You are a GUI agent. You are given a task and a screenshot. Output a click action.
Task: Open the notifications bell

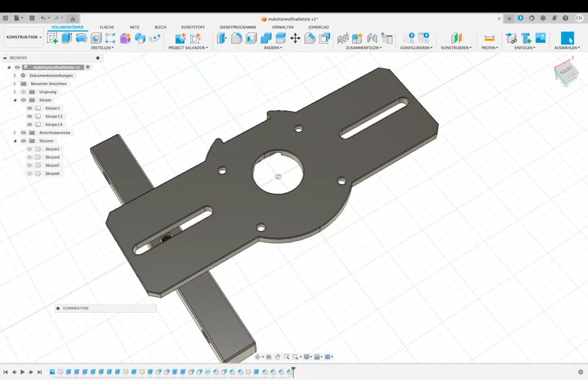click(x=554, y=18)
